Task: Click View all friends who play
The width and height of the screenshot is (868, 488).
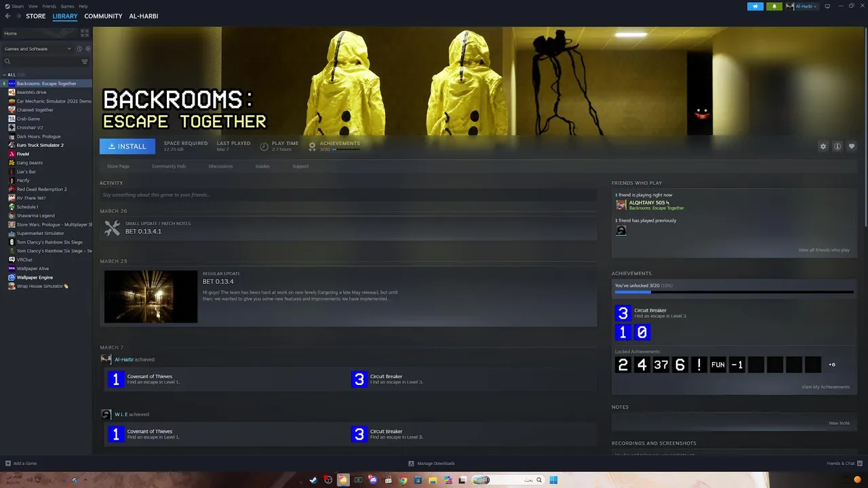Action: [x=824, y=250]
